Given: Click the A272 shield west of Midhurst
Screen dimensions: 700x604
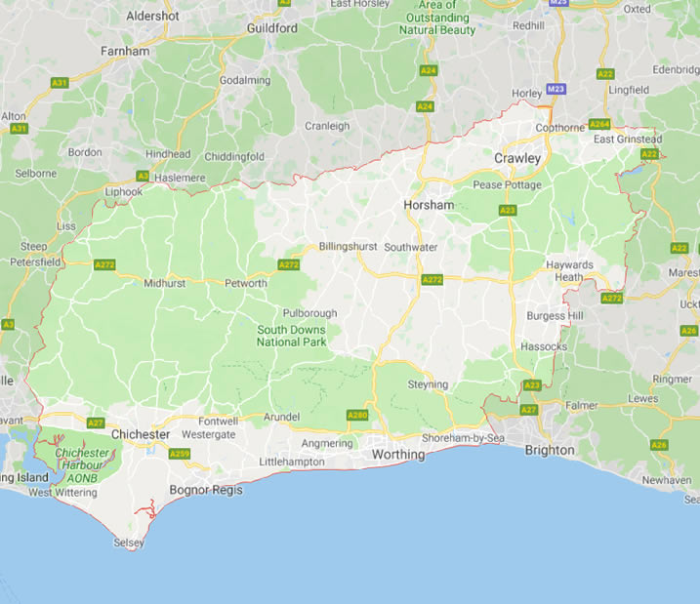Looking at the screenshot, I should coord(104,264).
